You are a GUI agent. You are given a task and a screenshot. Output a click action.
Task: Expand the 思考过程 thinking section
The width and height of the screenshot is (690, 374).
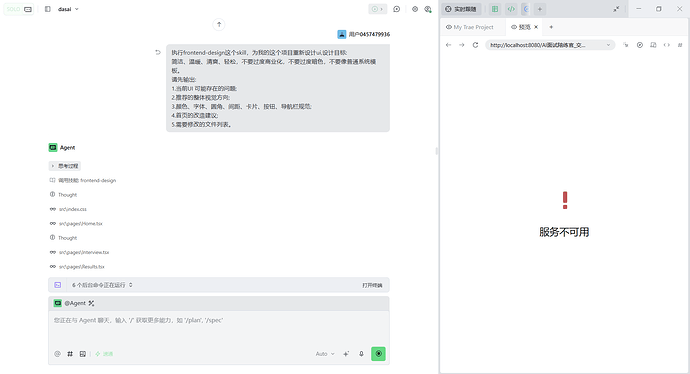(64, 166)
